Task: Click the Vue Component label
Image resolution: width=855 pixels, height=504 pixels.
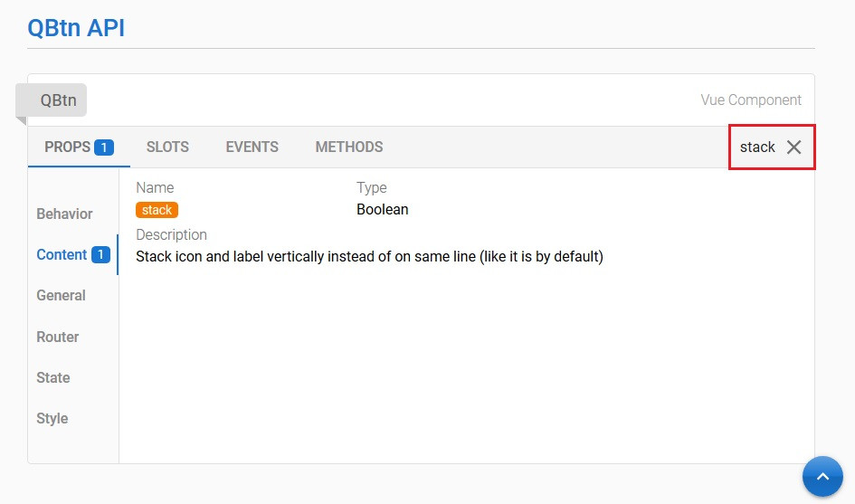Action: click(x=750, y=100)
